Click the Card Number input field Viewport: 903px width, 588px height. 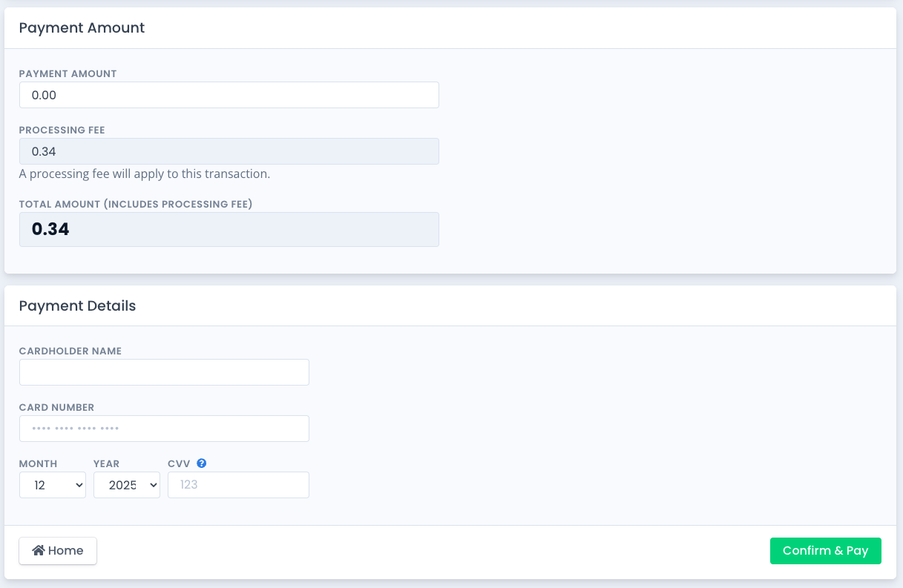(x=164, y=429)
